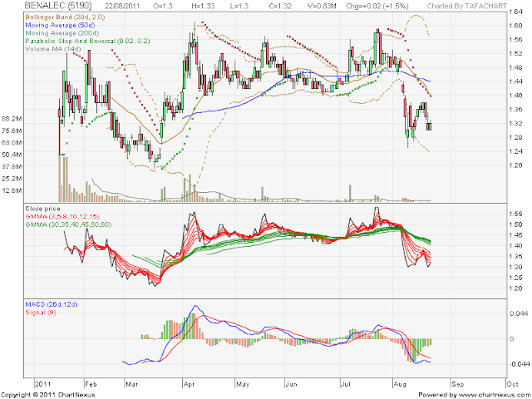Click the Volume MA (14d) legend label

coord(53,49)
